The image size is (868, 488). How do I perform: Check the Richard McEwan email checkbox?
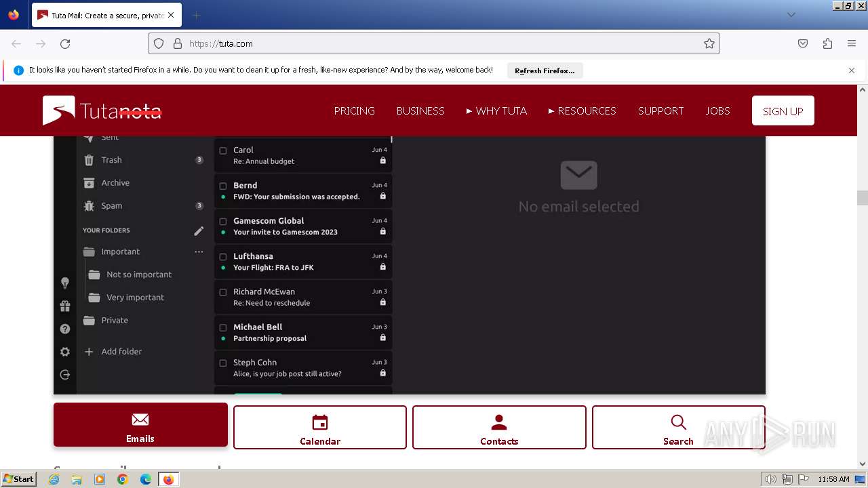[223, 292]
